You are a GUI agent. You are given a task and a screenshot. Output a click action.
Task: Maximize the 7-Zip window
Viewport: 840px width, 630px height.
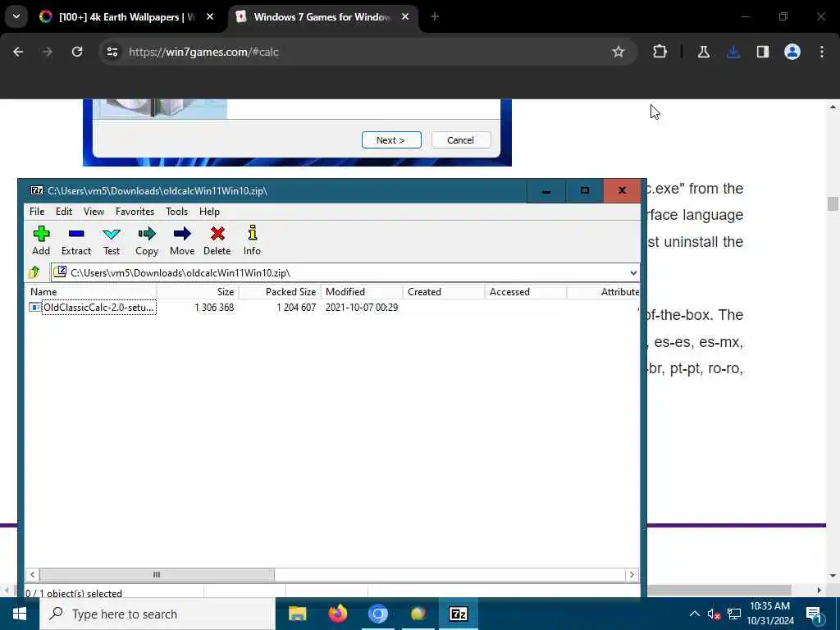point(584,190)
